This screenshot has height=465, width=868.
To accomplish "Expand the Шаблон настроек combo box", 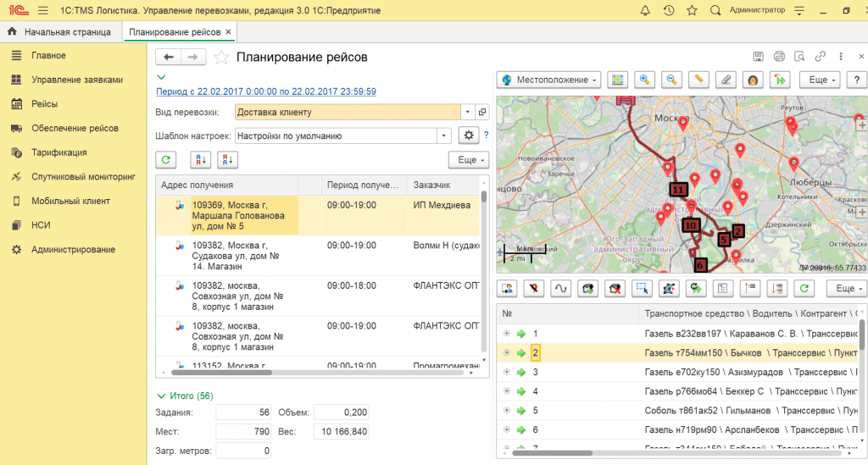I will coord(445,136).
